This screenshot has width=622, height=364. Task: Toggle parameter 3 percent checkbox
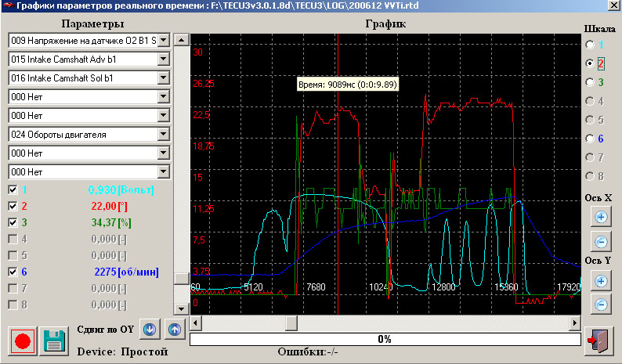point(13,223)
